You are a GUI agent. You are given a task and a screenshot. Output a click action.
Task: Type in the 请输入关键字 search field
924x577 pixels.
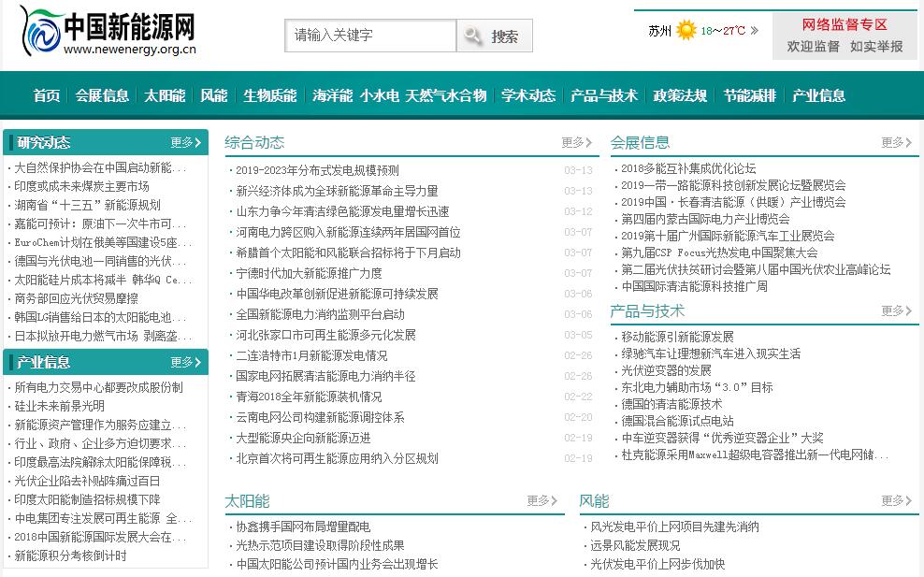370,36
